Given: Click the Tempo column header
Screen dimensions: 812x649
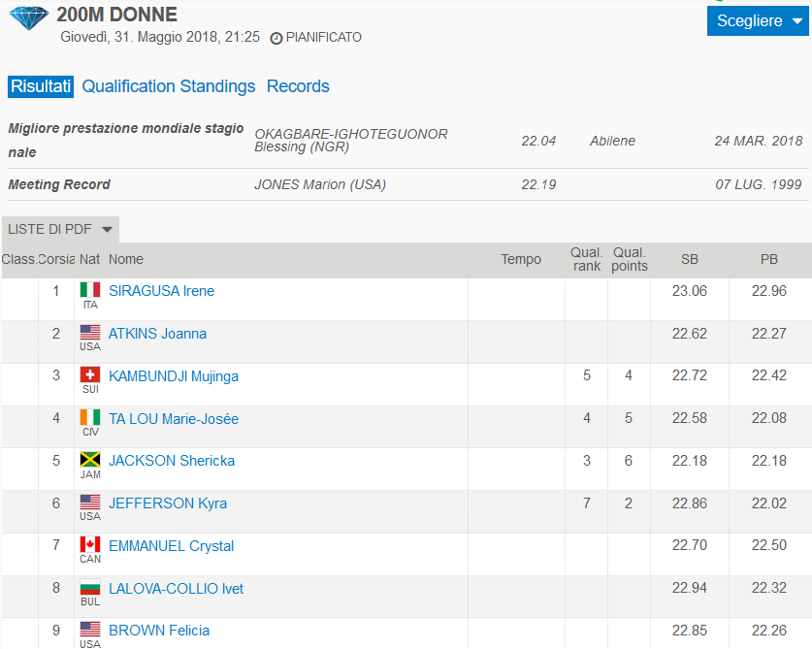Looking at the screenshot, I should click(521, 259).
